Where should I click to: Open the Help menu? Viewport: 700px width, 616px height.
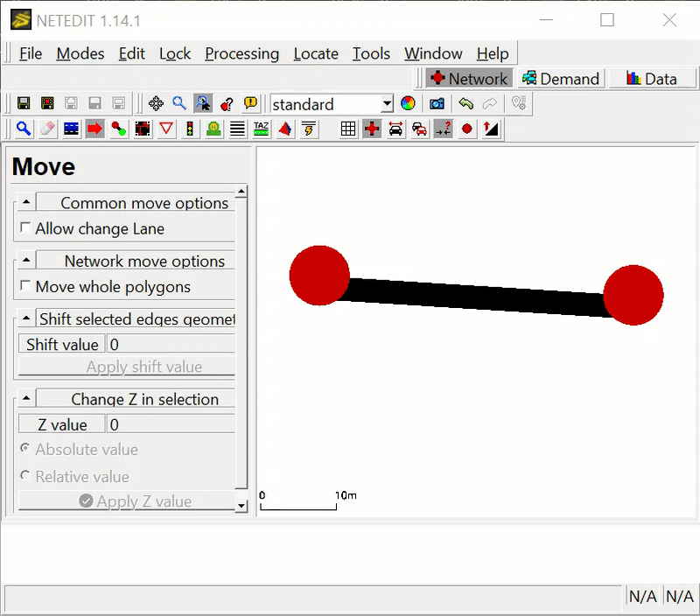pyautogui.click(x=493, y=53)
